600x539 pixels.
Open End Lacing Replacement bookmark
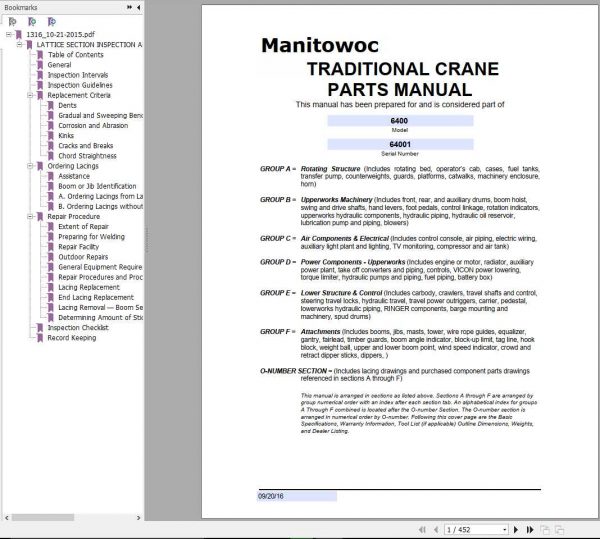96,298
